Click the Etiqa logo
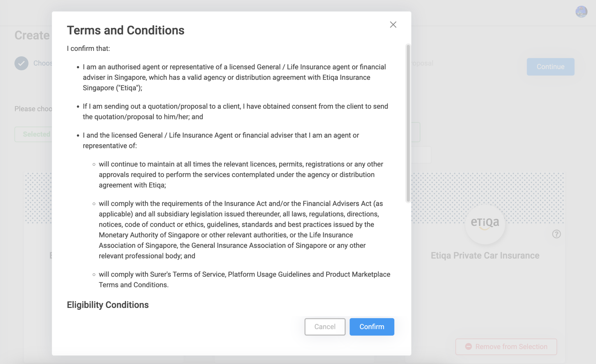The image size is (596, 364). 485,223
